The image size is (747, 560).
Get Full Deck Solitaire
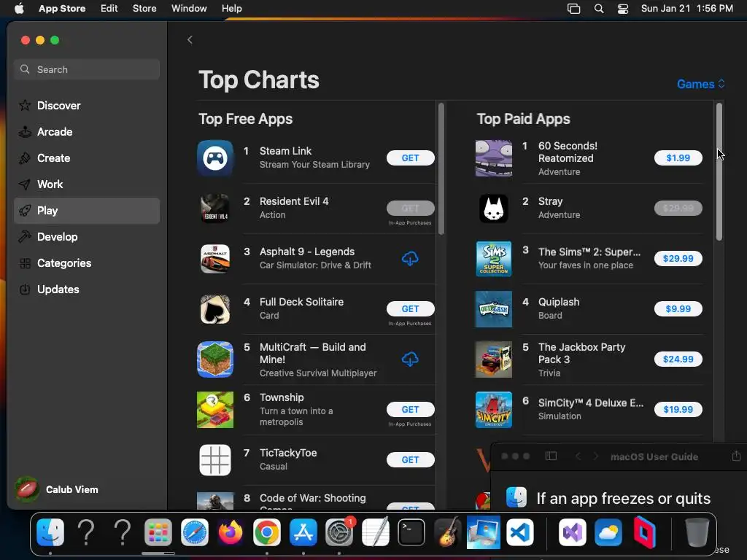click(410, 309)
